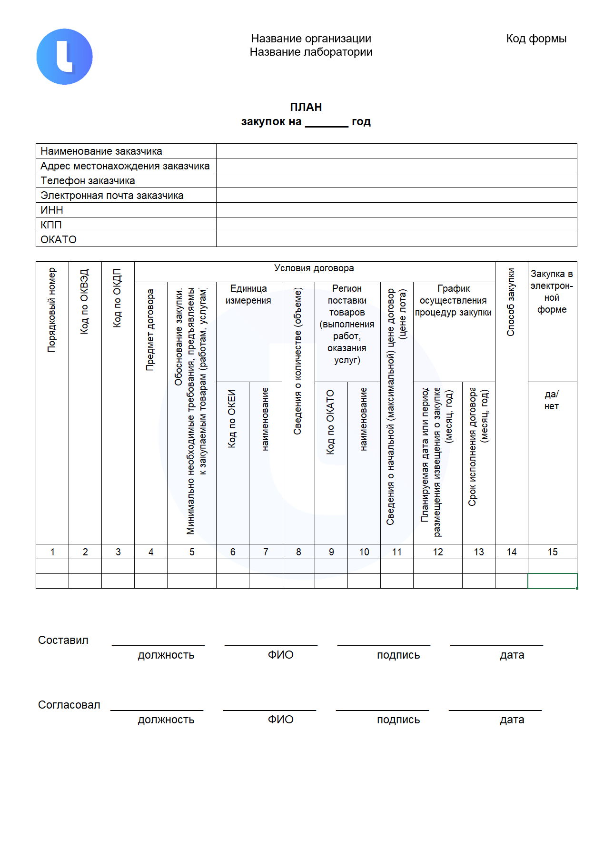Click the 'Условия договора' header cell

click(x=315, y=272)
